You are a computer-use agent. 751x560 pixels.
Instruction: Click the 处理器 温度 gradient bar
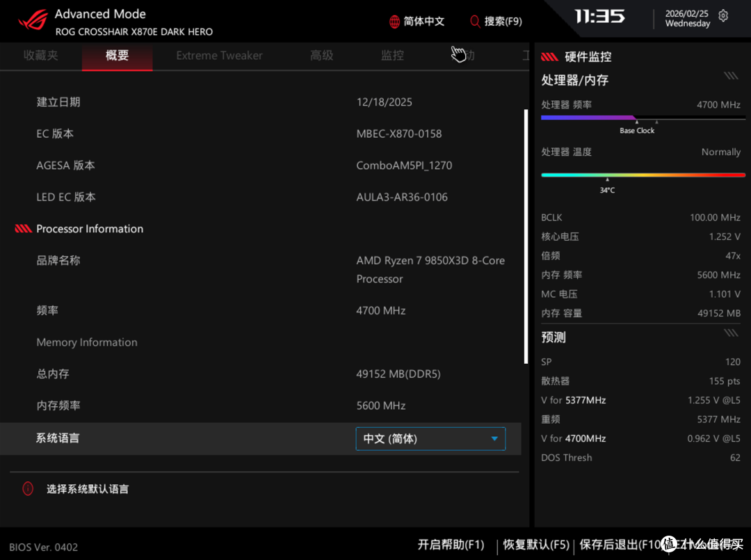click(x=643, y=175)
